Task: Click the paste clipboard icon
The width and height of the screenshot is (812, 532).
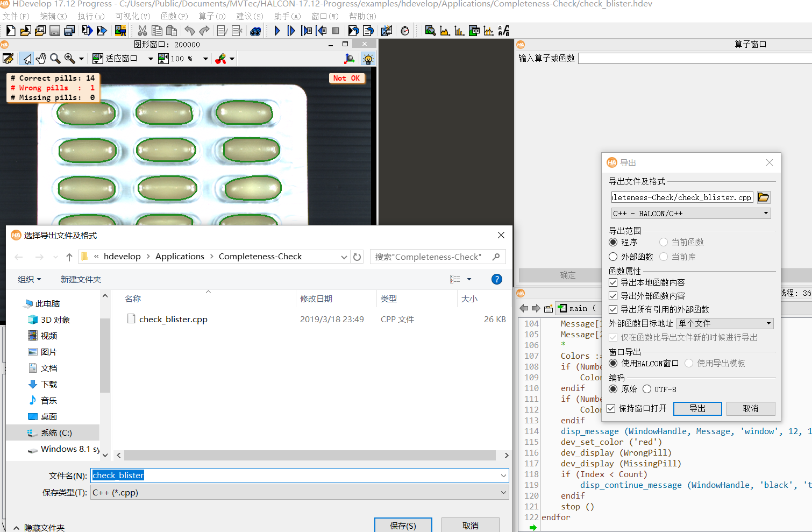Action: [x=172, y=31]
